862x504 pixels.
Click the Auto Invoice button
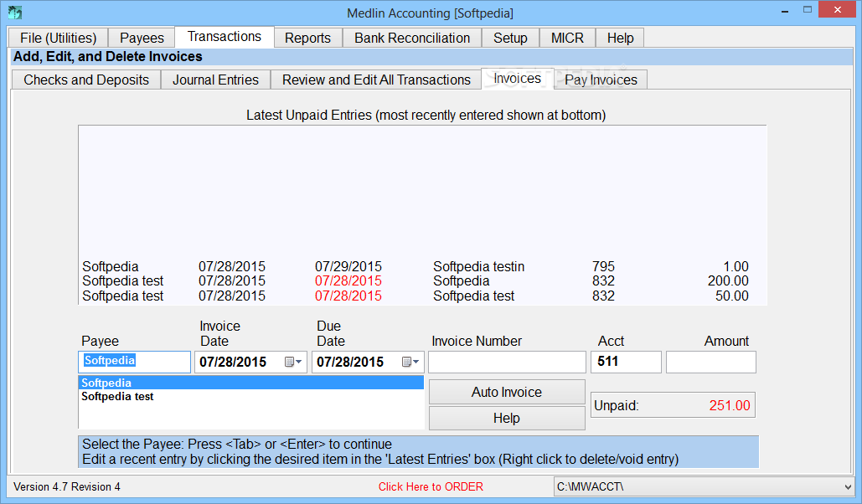click(x=507, y=392)
